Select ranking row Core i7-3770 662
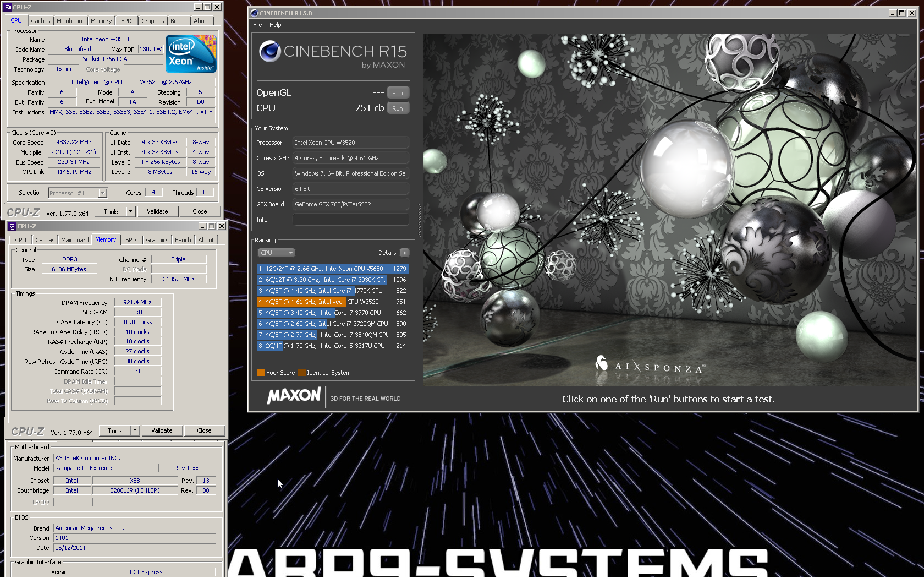This screenshot has width=924, height=578. [x=333, y=313]
